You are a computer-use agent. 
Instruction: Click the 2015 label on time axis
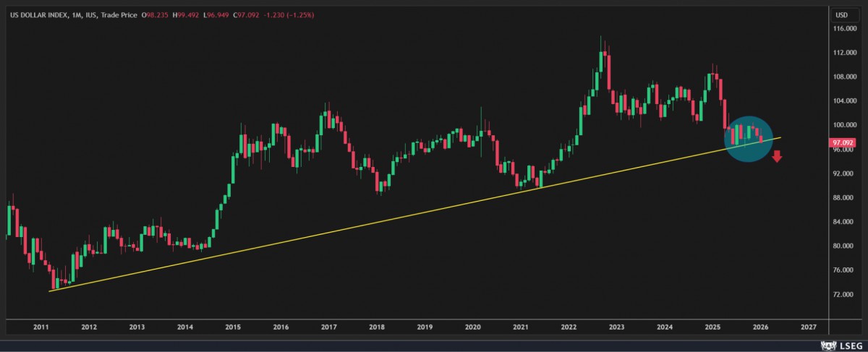point(232,327)
